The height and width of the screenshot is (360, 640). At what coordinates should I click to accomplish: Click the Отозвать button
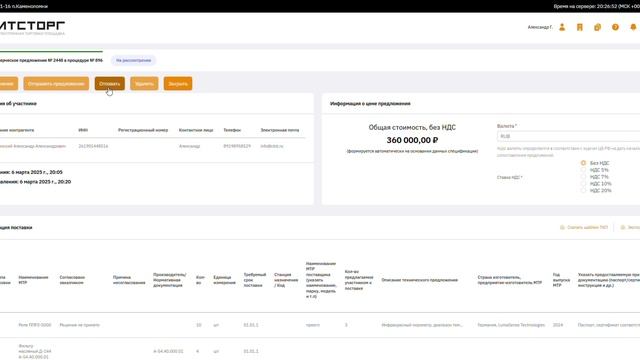click(110, 84)
